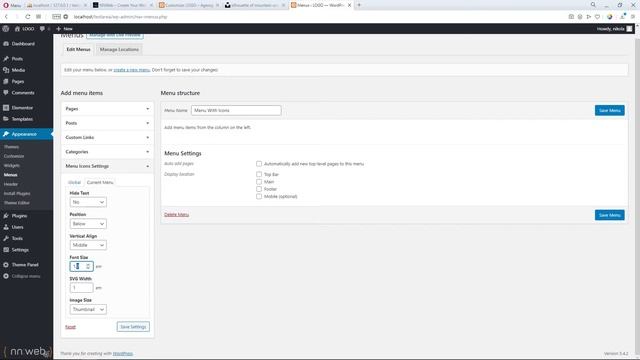Open Elementor in the admin sidebar
Image resolution: width=640 pixels, height=360 pixels.
[x=22, y=108]
